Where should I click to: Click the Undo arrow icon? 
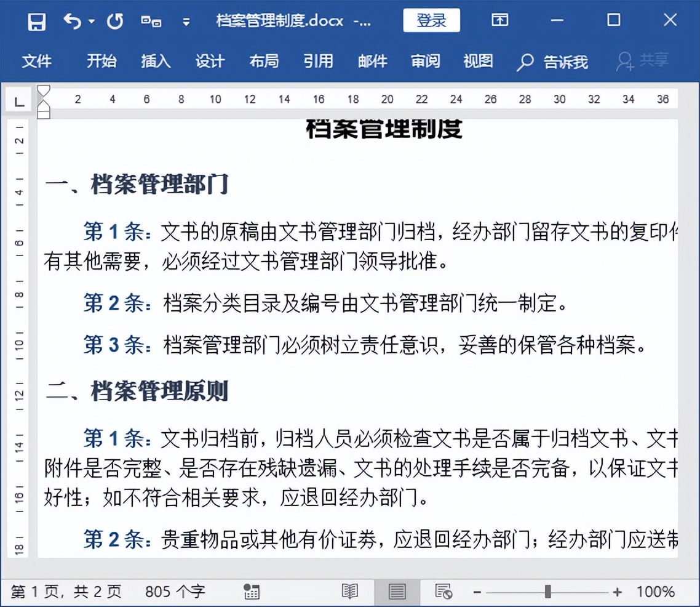[72, 20]
